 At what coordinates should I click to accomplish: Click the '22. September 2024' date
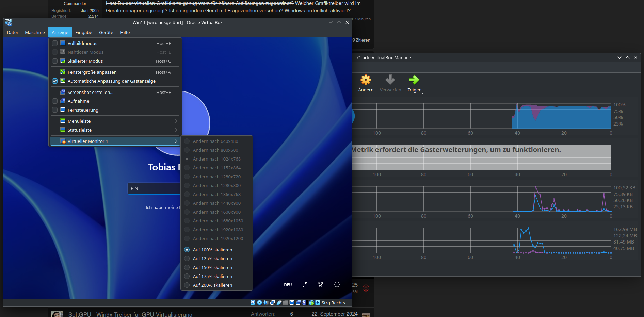coord(334,314)
